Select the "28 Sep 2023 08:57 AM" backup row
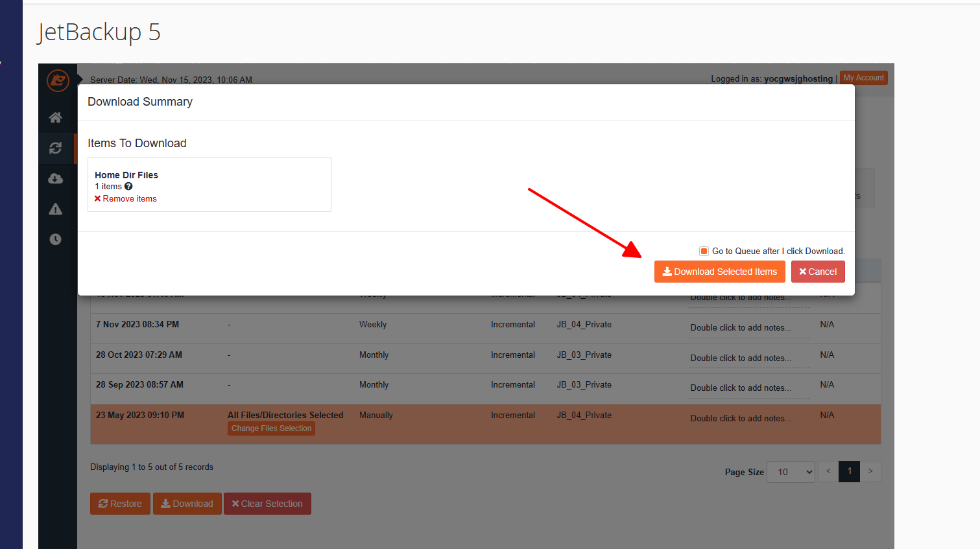 coord(486,389)
